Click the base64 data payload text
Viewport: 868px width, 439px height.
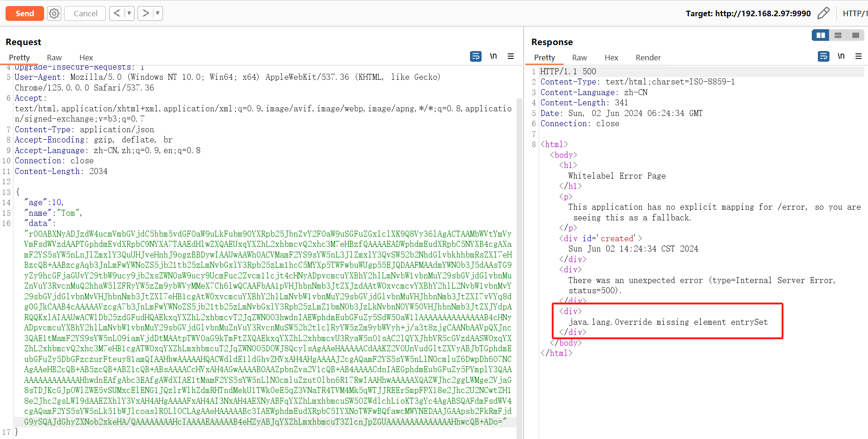click(268, 328)
